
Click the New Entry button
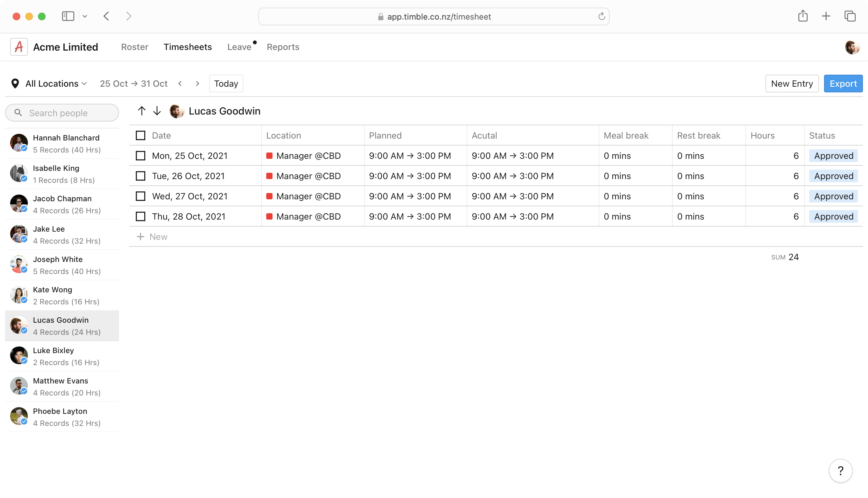click(792, 83)
